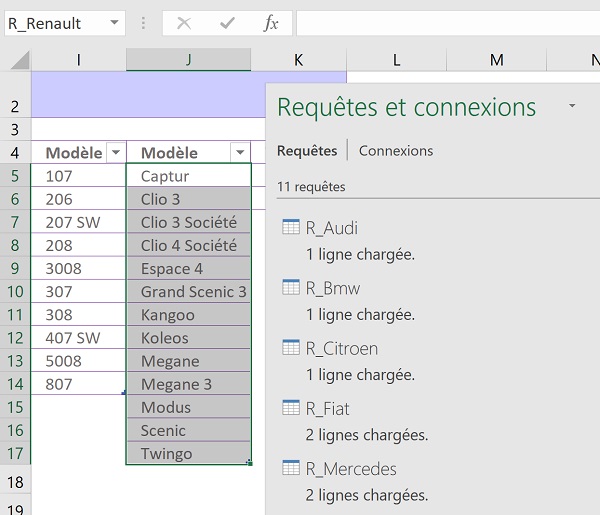This screenshot has height=515, width=600.
Task: Click the 5008 cell
Action: click(x=78, y=360)
